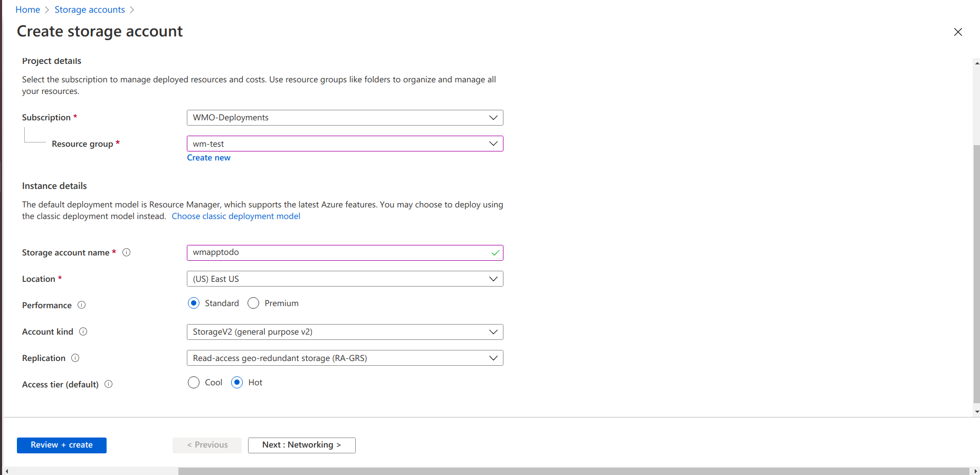Click the Replication info icon
This screenshot has height=475, width=980.
pos(75,358)
